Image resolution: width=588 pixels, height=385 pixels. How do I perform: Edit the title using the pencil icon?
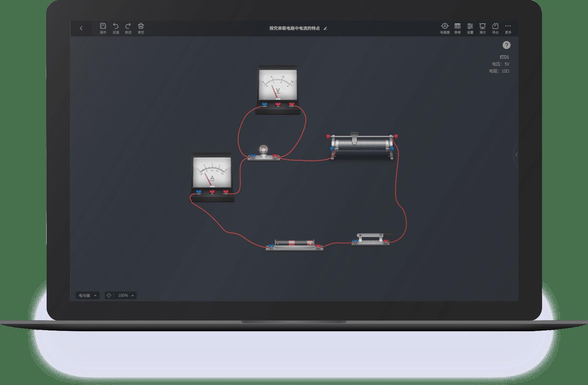325,28
